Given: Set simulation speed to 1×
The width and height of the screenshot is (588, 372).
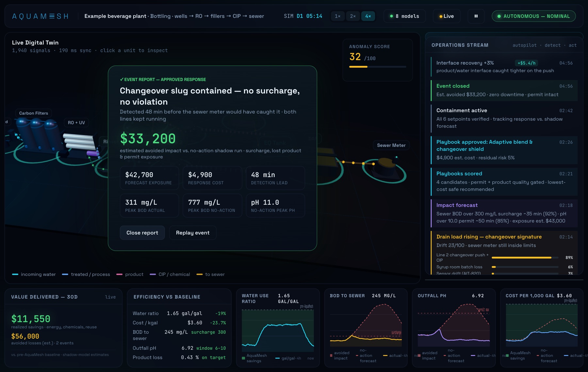Looking at the screenshot, I should pos(338,16).
